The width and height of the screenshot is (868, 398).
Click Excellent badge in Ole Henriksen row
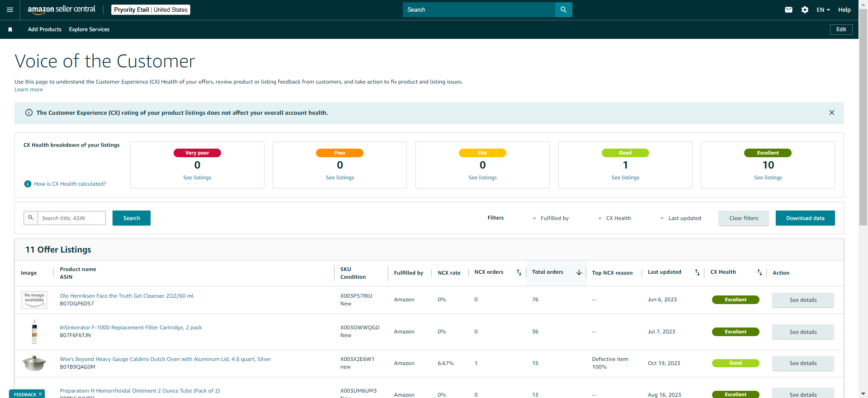pyautogui.click(x=736, y=300)
